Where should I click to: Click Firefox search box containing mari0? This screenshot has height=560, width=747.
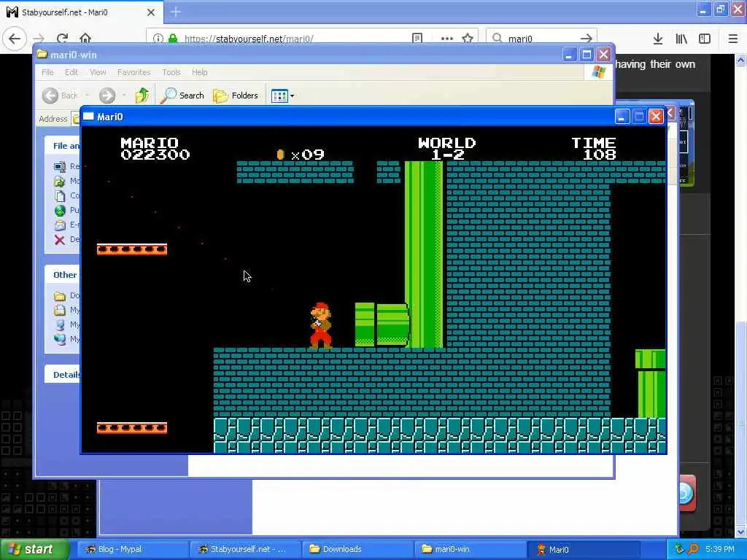(541, 39)
